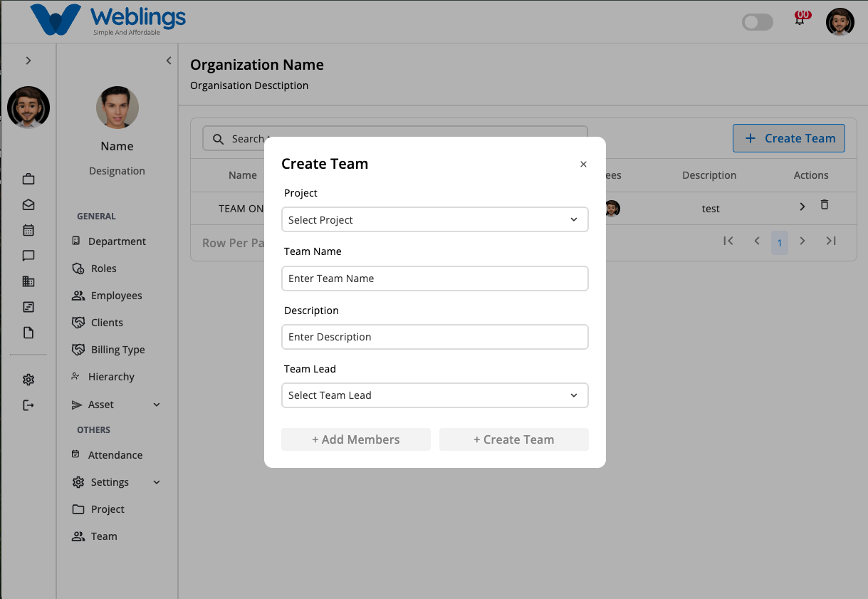Go to previous table page

(757, 241)
